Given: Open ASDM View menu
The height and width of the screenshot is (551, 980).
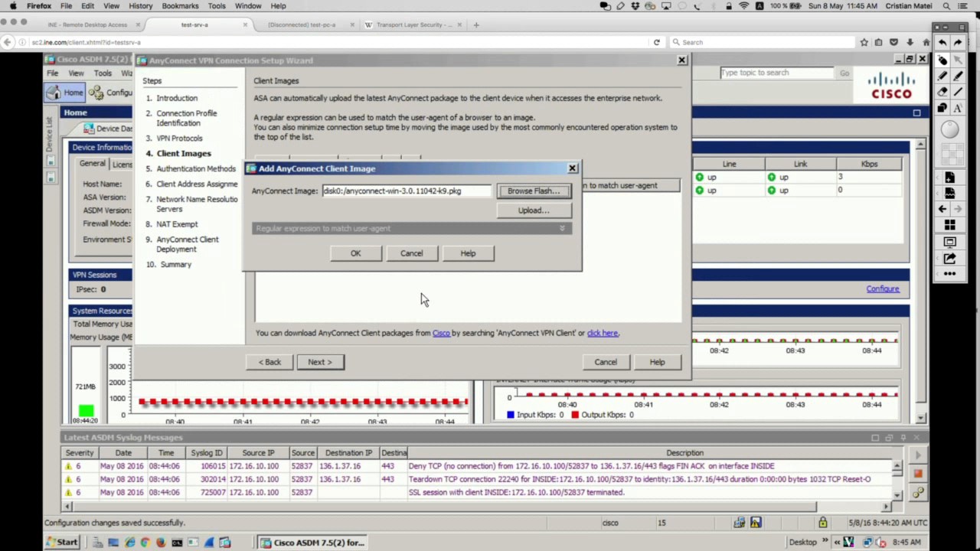Looking at the screenshot, I should (x=76, y=73).
